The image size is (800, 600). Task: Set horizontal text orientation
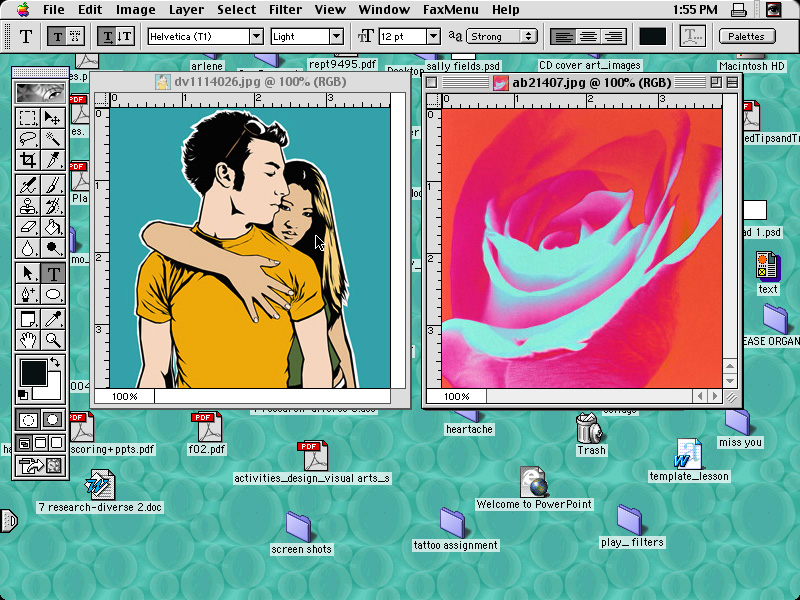point(107,37)
